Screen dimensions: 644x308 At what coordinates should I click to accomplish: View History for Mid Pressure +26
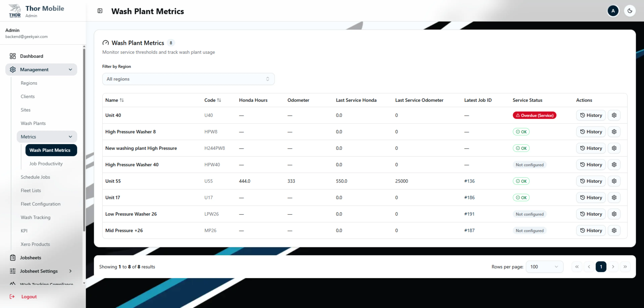point(591,230)
